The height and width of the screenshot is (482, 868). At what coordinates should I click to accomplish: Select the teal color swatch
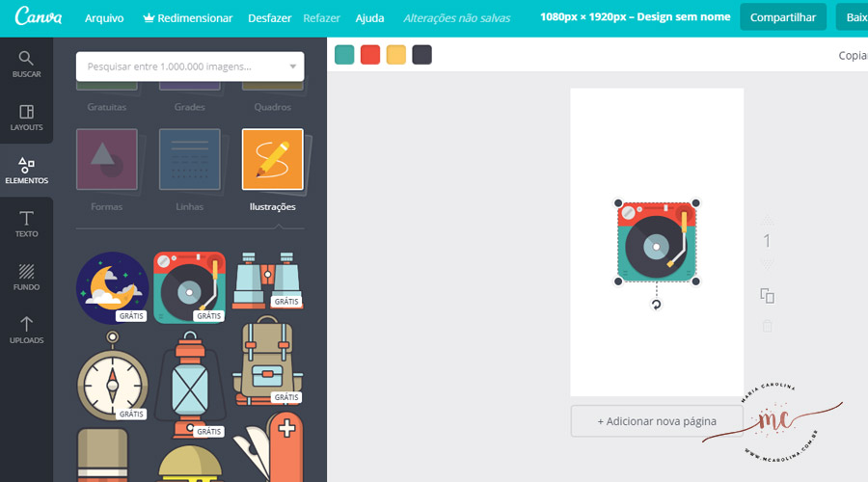pyautogui.click(x=344, y=55)
